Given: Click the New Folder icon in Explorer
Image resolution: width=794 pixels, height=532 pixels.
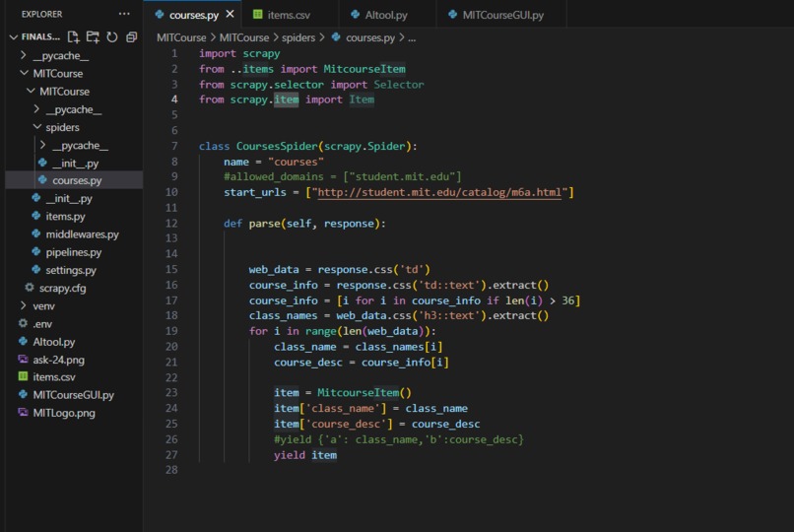Looking at the screenshot, I should 93,37.
